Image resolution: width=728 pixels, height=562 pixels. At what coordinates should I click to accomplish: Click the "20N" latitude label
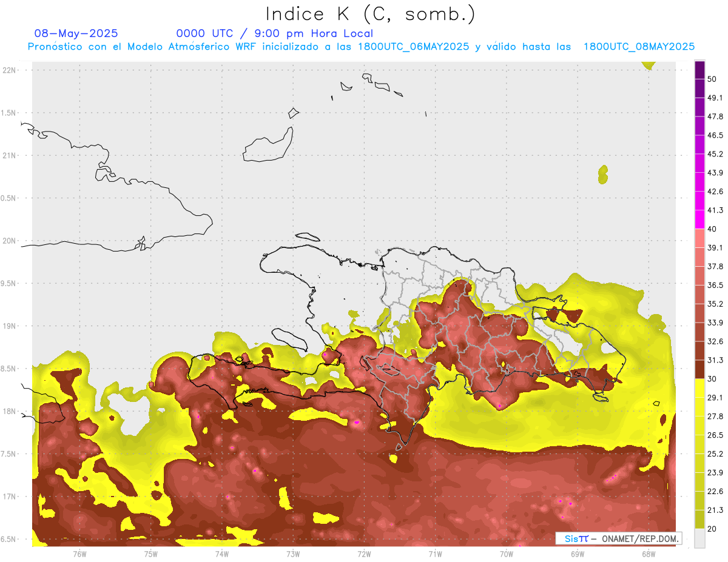[x=9, y=241]
